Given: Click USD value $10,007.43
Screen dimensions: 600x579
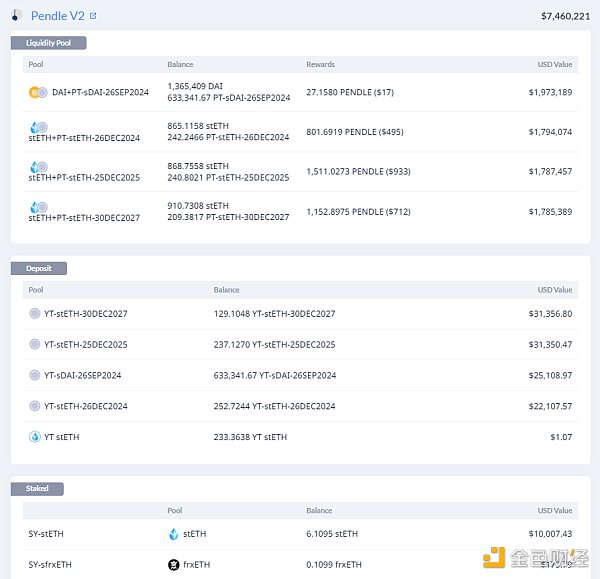Looking at the screenshot, I should (x=550, y=534).
